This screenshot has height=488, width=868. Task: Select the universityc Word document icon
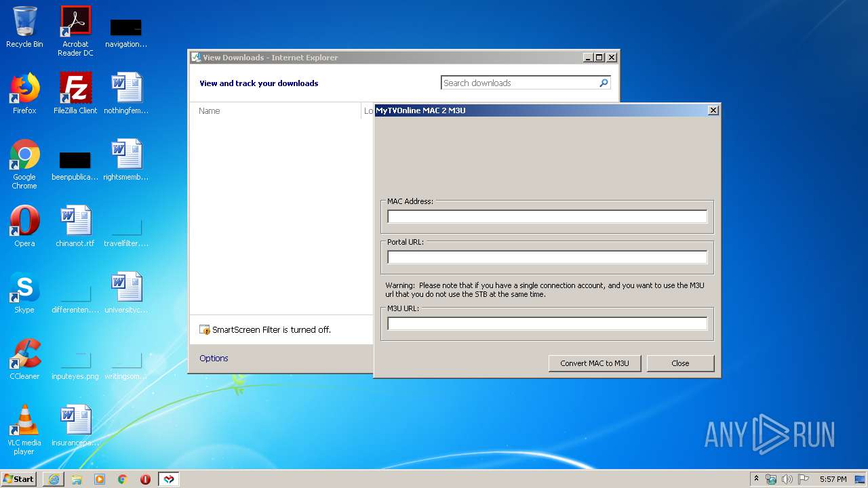click(x=126, y=293)
